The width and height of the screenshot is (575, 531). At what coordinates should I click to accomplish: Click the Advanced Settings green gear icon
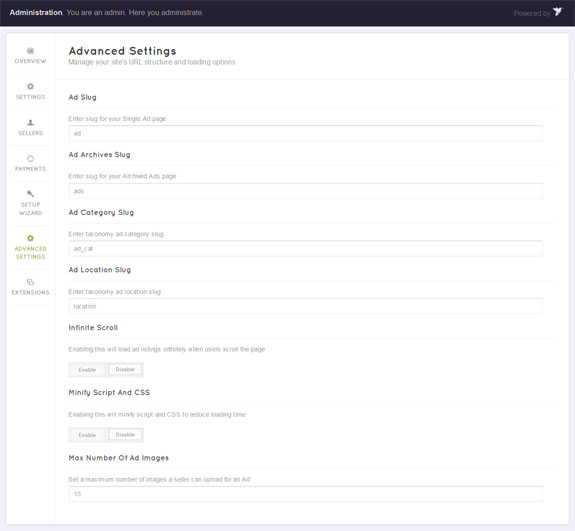(x=30, y=238)
